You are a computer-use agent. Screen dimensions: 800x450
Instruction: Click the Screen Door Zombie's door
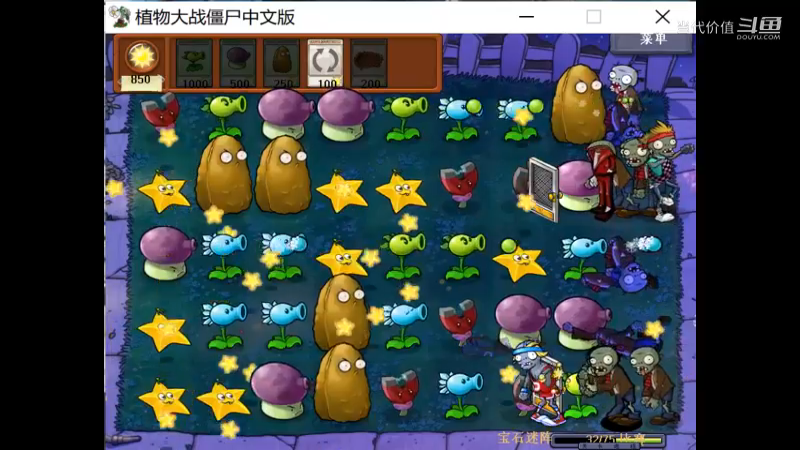click(x=543, y=188)
